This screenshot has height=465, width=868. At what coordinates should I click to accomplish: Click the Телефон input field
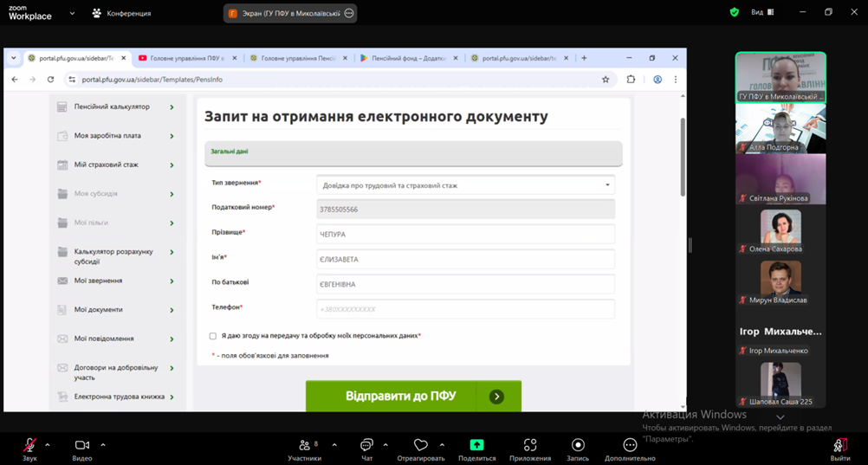pos(465,309)
